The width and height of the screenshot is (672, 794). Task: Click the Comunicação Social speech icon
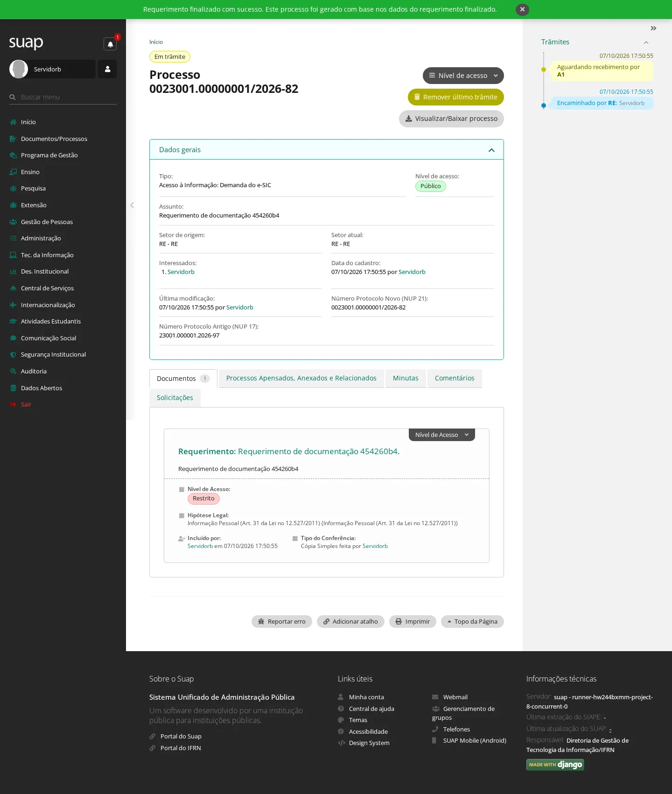point(13,338)
